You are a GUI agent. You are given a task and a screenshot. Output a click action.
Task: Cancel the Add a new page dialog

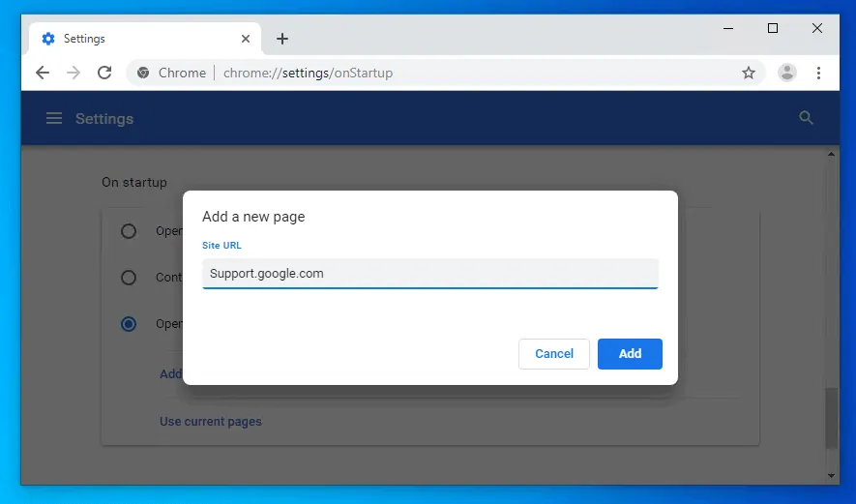554,354
